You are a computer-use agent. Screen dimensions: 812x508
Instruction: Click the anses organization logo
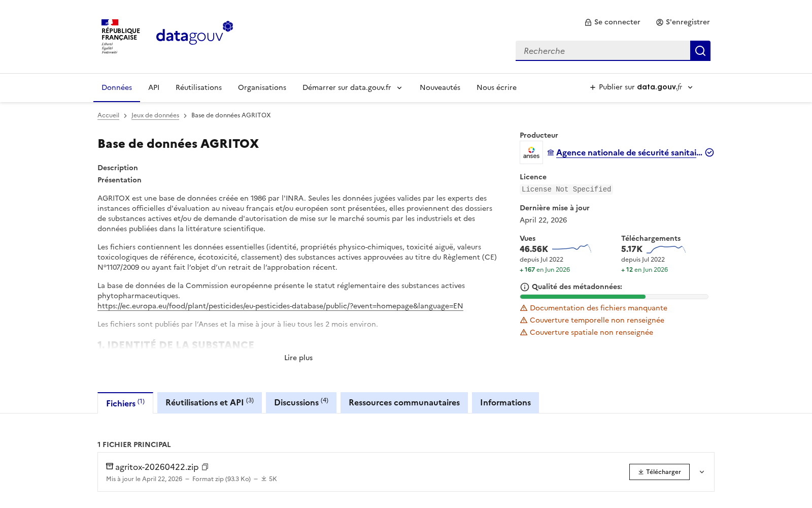531,152
